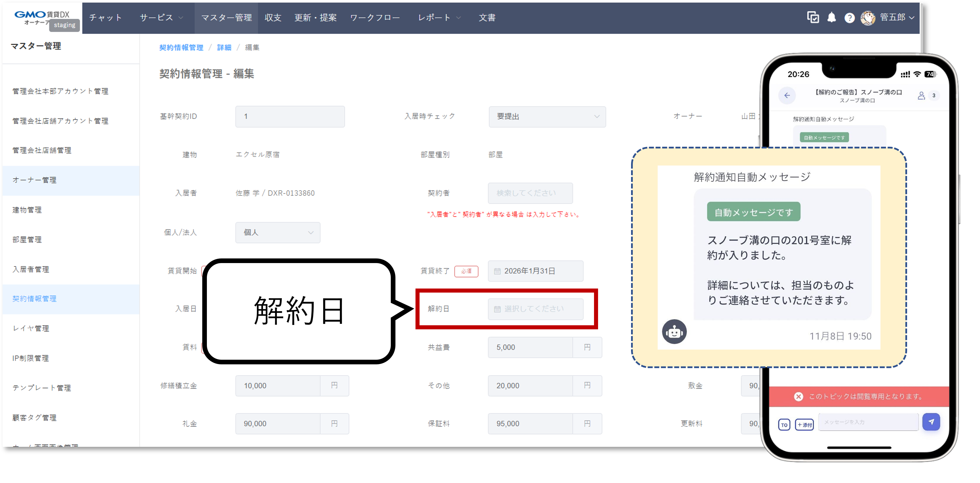Open the 入居時チェック dropdown set to 要提出

(547, 117)
